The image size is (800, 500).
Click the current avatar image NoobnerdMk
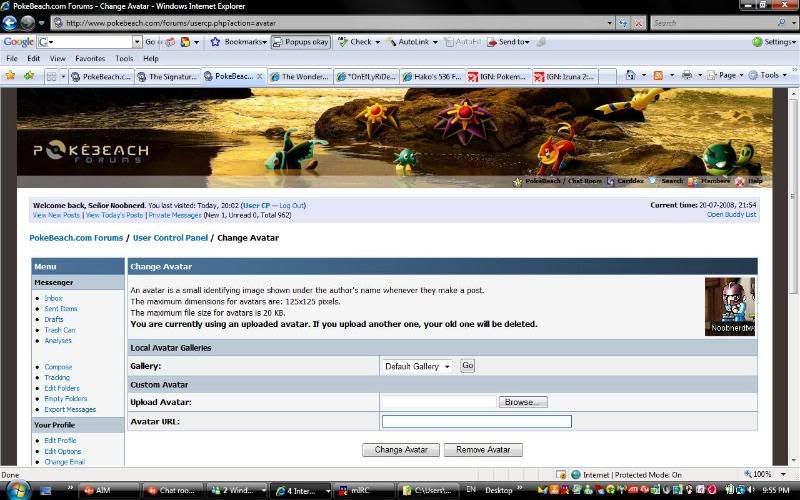tap(730, 307)
